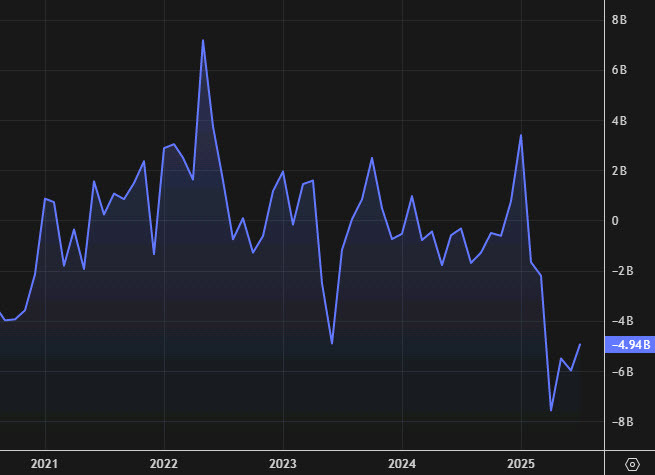The height and width of the screenshot is (475, 655).
Task: Click the mid-2023 trough data point
Action: point(332,343)
